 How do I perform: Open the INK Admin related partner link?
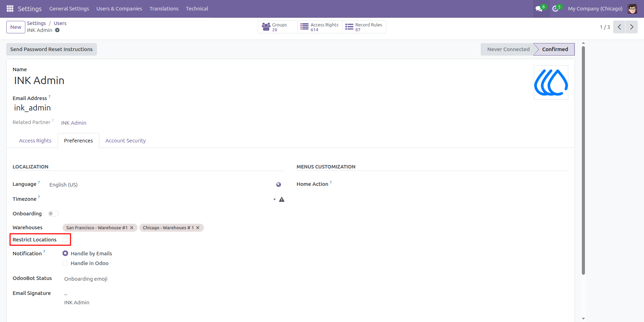click(74, 123)
